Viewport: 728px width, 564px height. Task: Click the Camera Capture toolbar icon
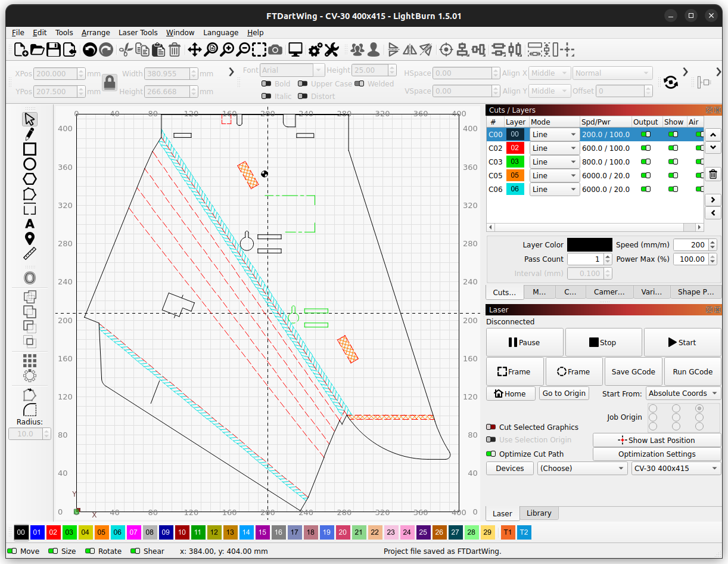coord(275,50)
